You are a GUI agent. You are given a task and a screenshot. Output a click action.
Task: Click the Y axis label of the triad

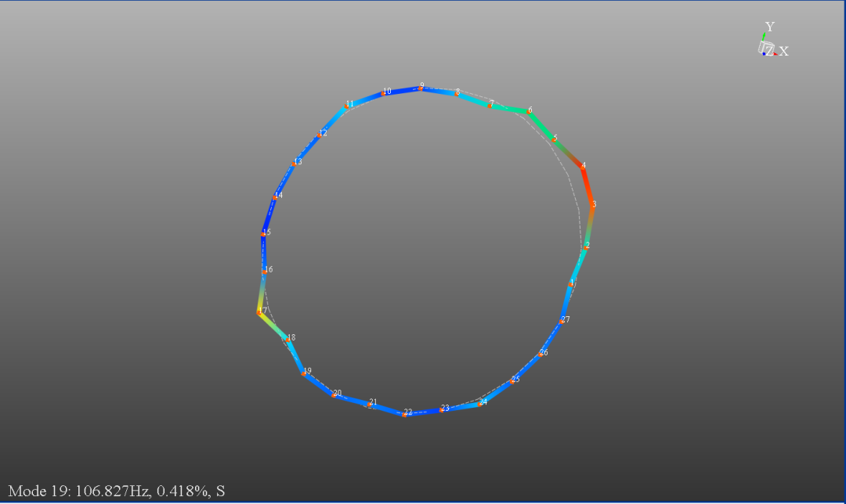(770, 27)
